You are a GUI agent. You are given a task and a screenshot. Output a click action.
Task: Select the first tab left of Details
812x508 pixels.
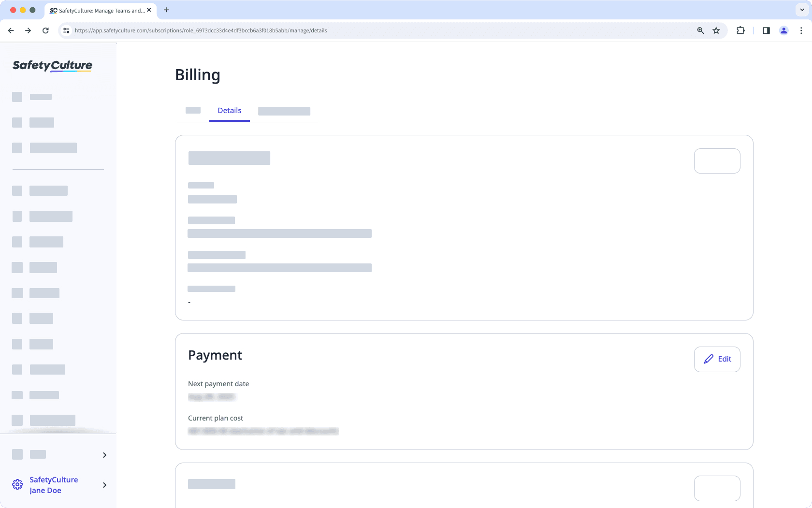193,110
